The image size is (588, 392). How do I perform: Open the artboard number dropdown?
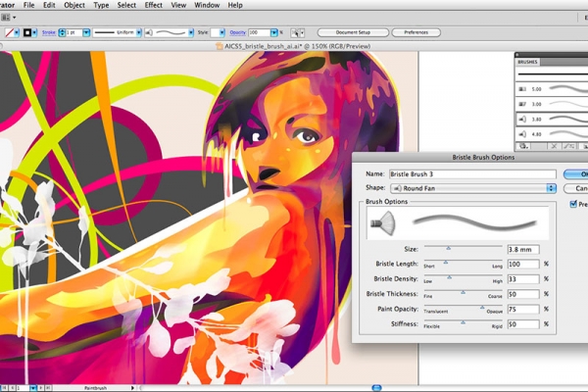[33, 388]
